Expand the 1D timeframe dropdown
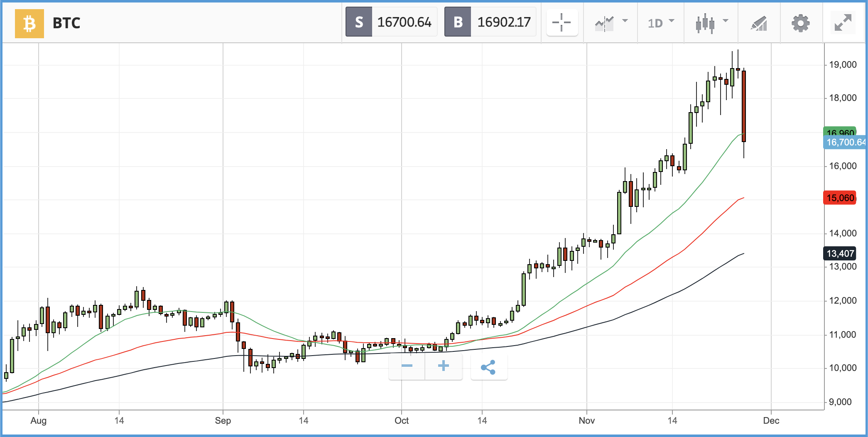This screenshot has width=868, height=437. pos(661,22)
